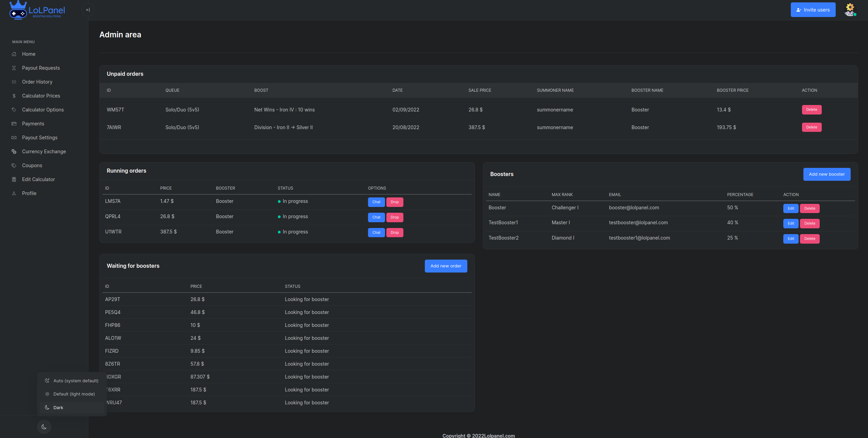
Task: Open the user avatar menu
Action: click(850, 10)
